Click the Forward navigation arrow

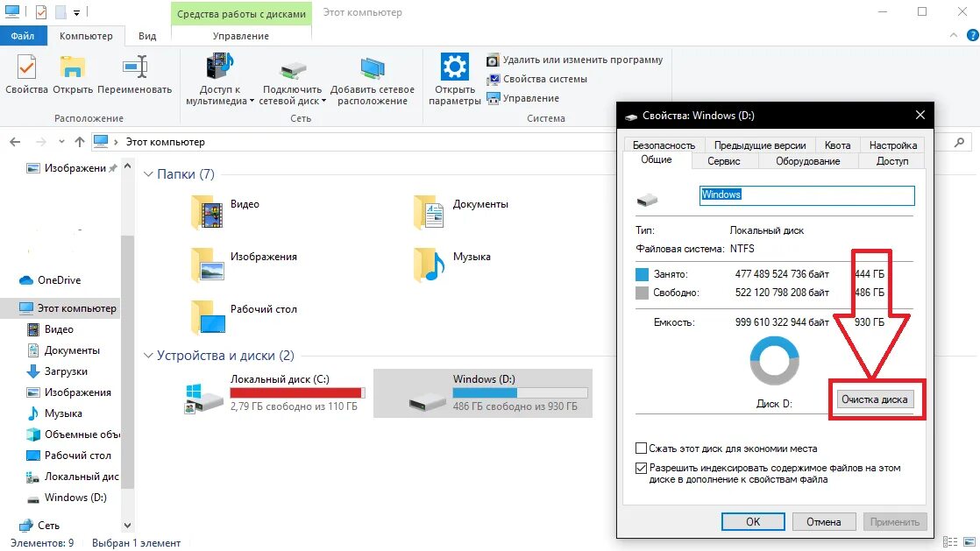point(41,142)
